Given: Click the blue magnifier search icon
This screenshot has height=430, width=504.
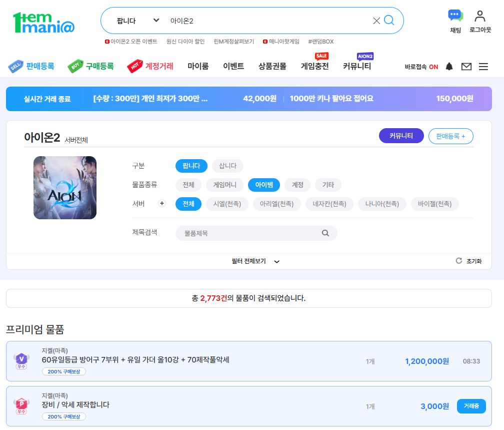Looking at the screenshot, I should pos(389,21).
